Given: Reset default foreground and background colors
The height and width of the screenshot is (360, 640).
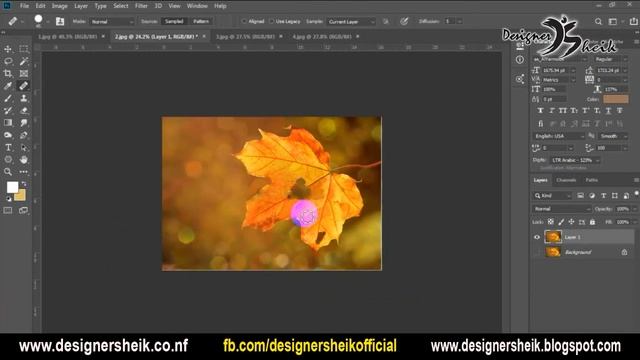Looking at the screenshot, I should pos(9,199).
